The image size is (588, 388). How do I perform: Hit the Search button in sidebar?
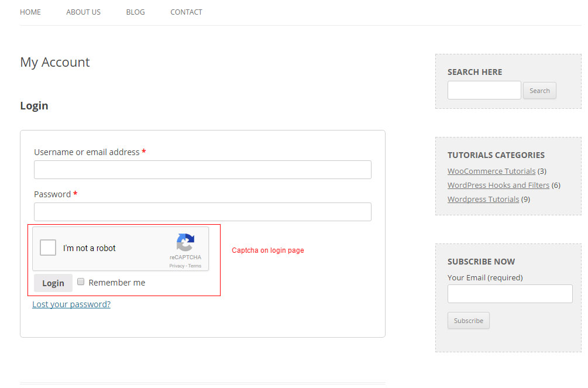539,91
